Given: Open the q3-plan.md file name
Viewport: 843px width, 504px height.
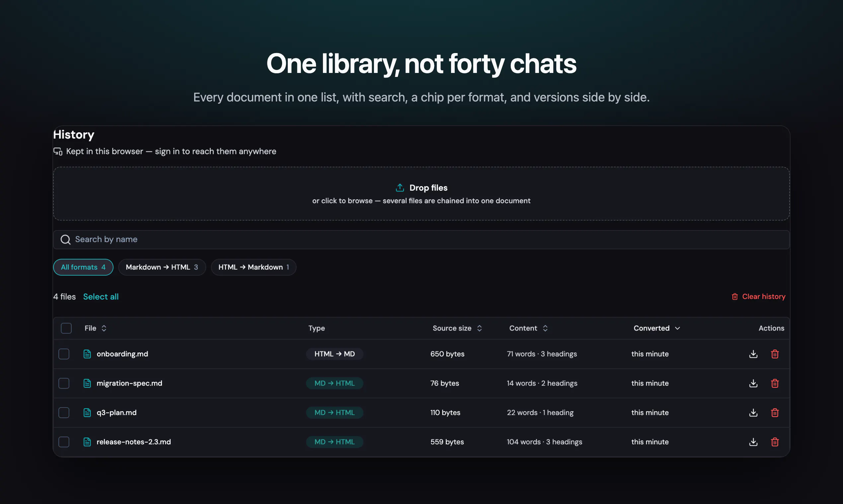Looking at the screenshot, I should pyautogui.click(x=116, y=412).
